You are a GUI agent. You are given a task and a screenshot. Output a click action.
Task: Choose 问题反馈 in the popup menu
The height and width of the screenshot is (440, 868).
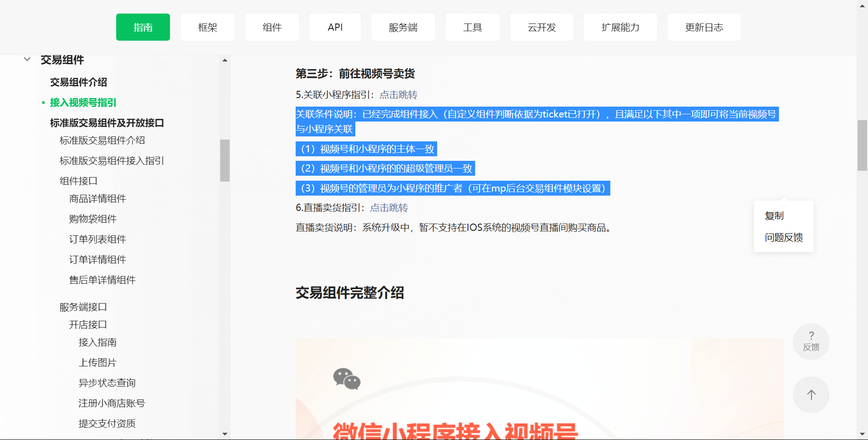point(783,238)
